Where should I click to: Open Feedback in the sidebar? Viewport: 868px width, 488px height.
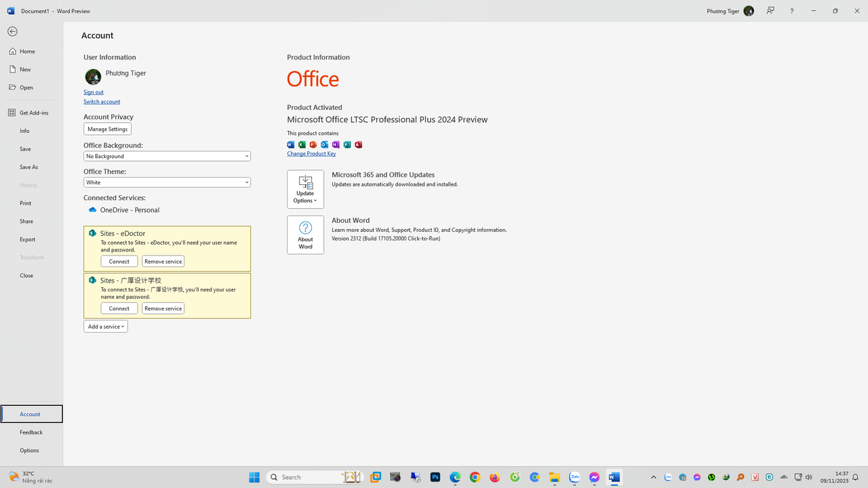point(31,432)
